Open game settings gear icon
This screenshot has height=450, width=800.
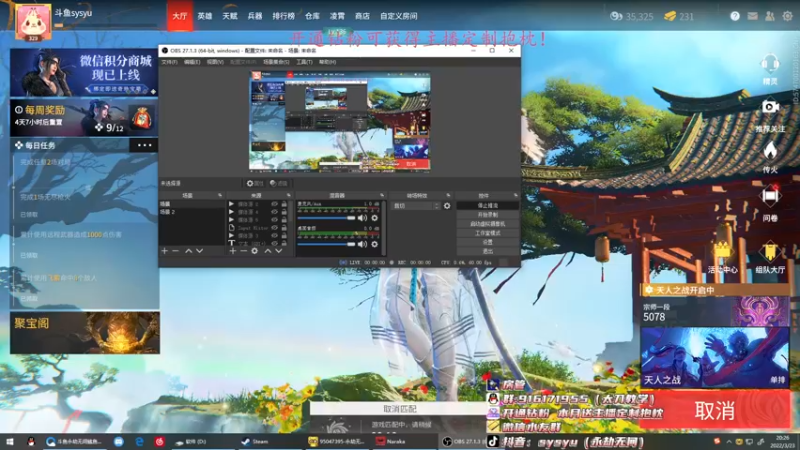pos(787,16)
